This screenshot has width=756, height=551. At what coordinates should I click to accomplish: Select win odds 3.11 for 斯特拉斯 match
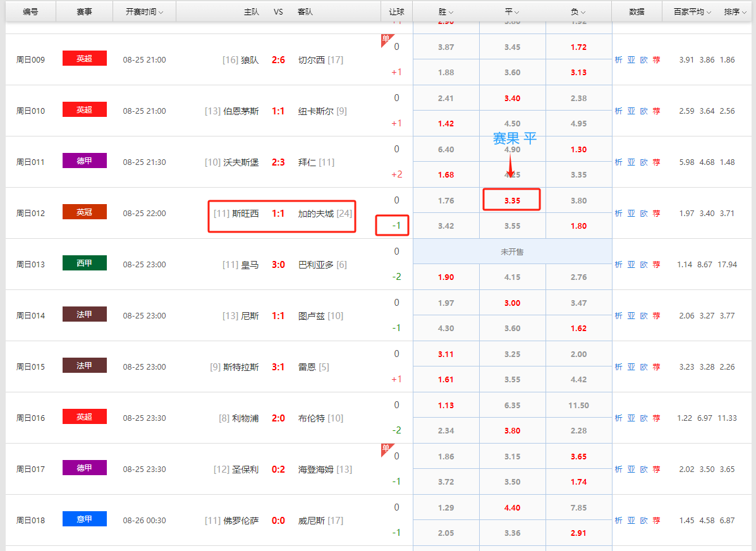(446, 354)
